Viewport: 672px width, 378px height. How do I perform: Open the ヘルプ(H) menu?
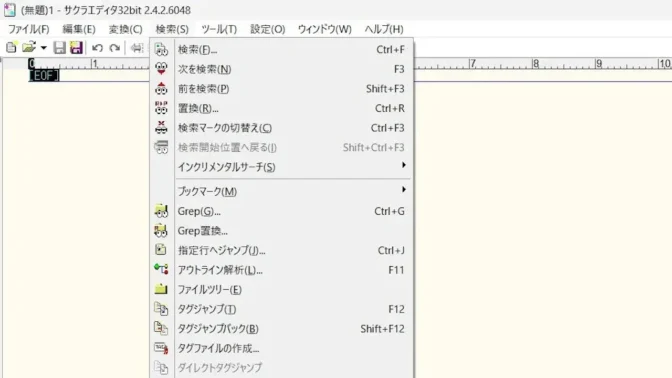pyautogui.click(x=384, y=29)
